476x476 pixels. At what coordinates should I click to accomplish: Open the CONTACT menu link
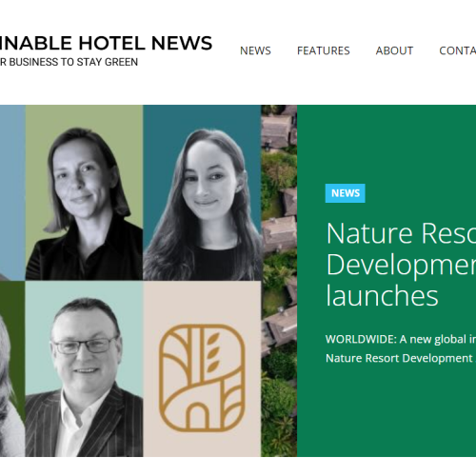point(457,50)
